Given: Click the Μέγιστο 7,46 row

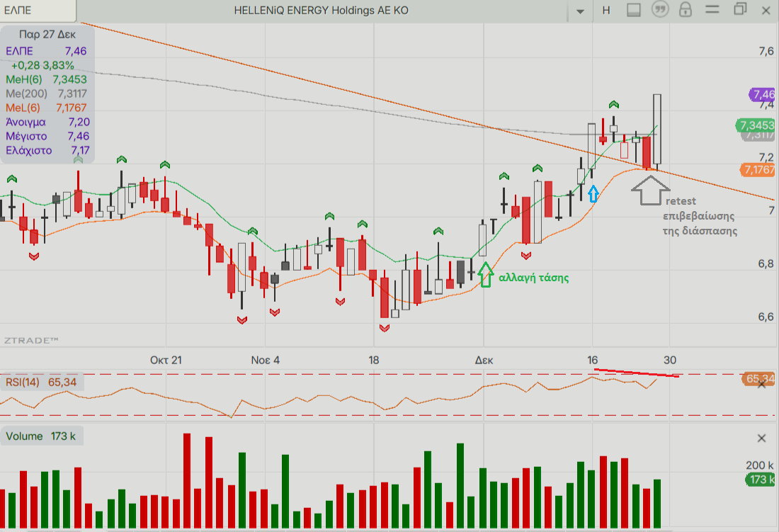Looking at the screenshot, I should (x=47, y=136).
